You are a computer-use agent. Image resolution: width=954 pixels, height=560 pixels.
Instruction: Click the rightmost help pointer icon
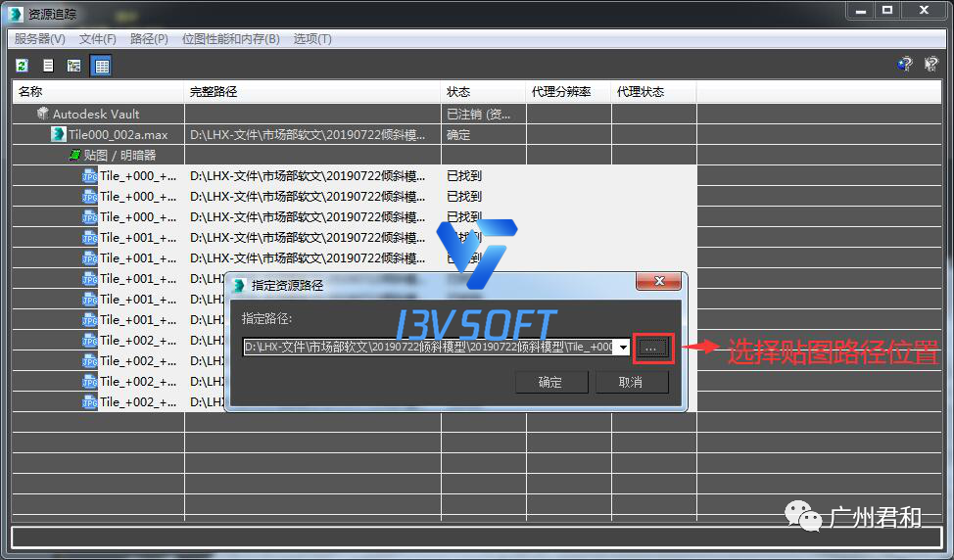pos(930,64)
